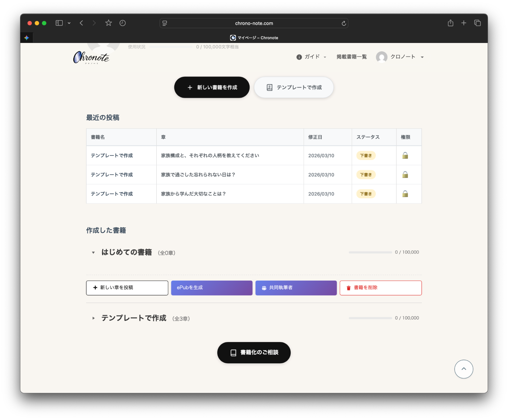Click the scroll-to-top circular arrow button

(x=464, y=369)
